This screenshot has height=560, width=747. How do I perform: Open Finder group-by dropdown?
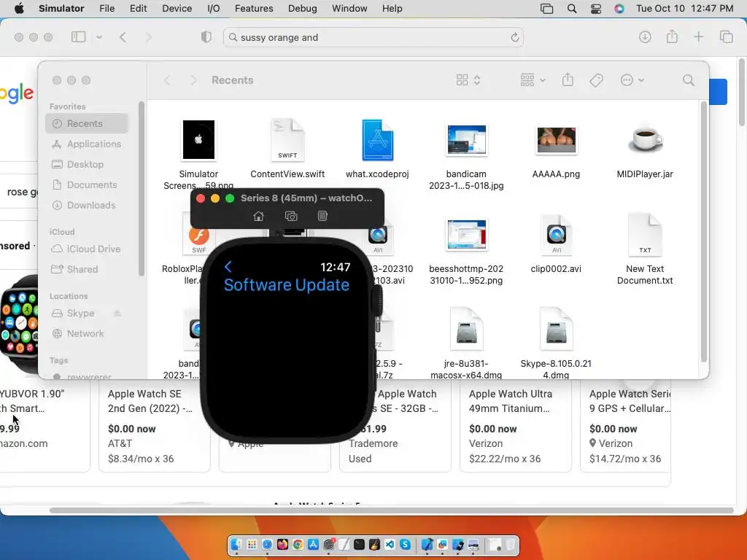click(x=532, y=80)
